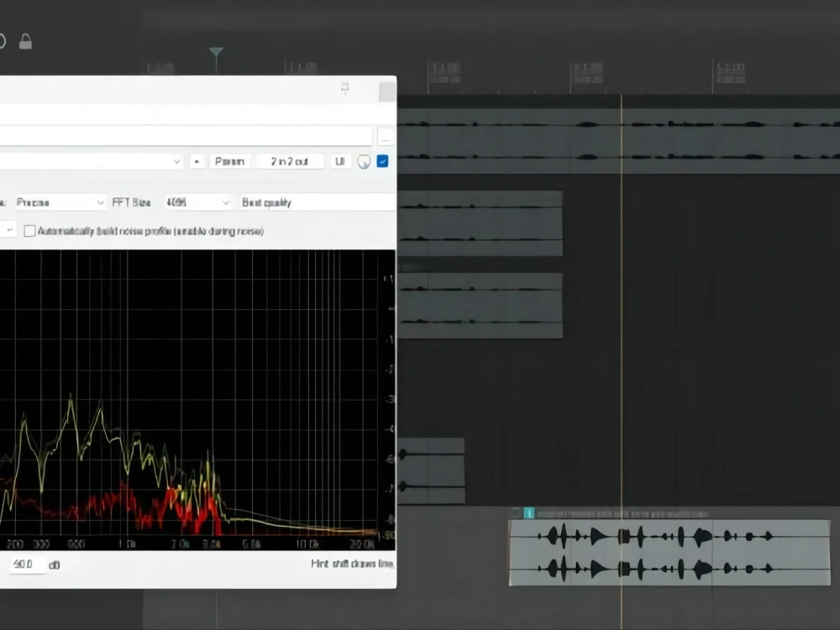Open the ellipsis button beside the top text field
840x630 pixels.
tap(386, 137)
